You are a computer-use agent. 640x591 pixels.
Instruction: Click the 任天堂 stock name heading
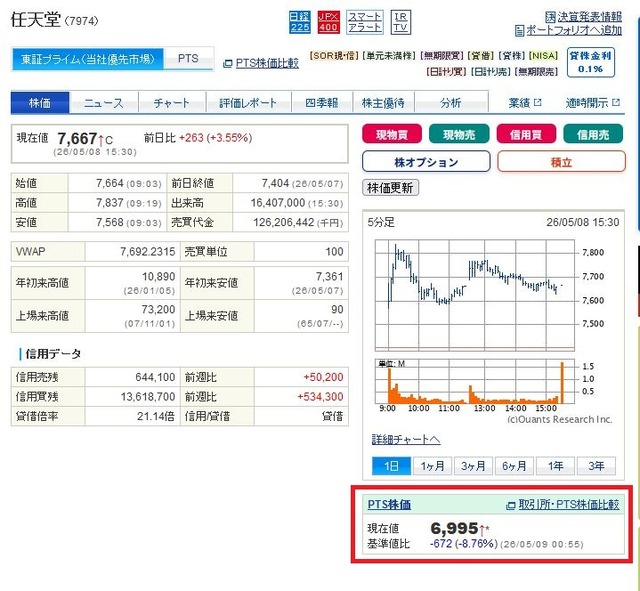point(36,20)
